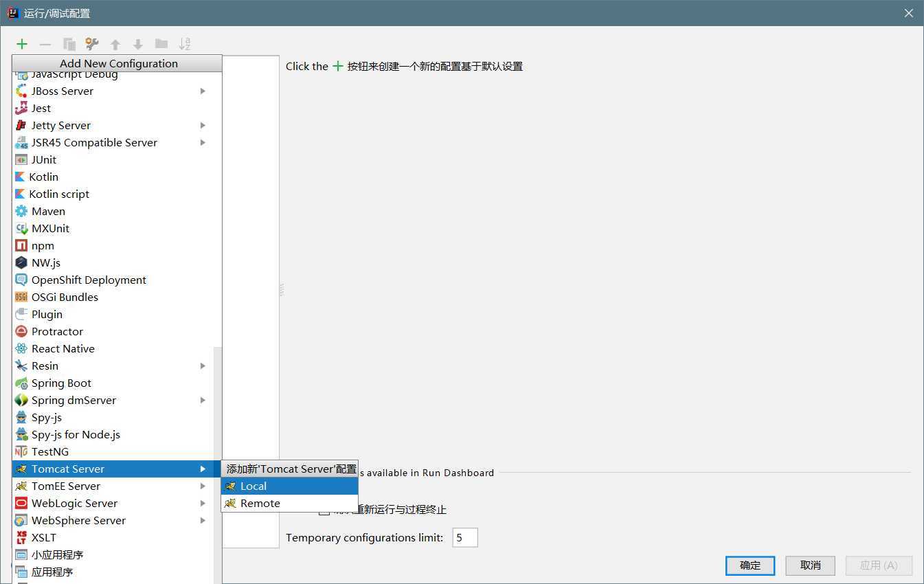The height and width of the screenshot is (584, 924).
Task: Click the XSLT icon
Action: point(21,537)
